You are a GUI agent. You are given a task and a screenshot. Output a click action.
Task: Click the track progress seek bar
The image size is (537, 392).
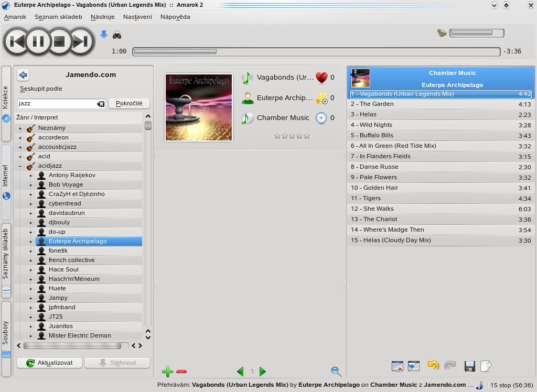point(316,52)
